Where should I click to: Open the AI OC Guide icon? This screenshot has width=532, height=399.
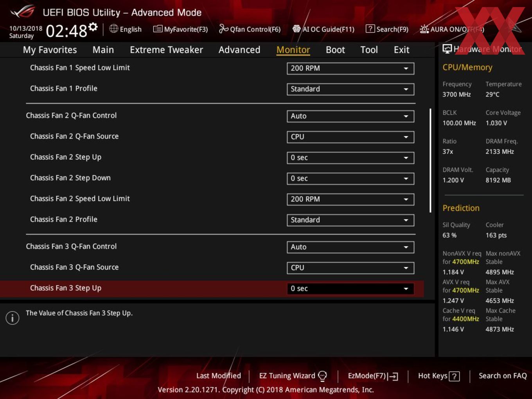coord(297,29)
